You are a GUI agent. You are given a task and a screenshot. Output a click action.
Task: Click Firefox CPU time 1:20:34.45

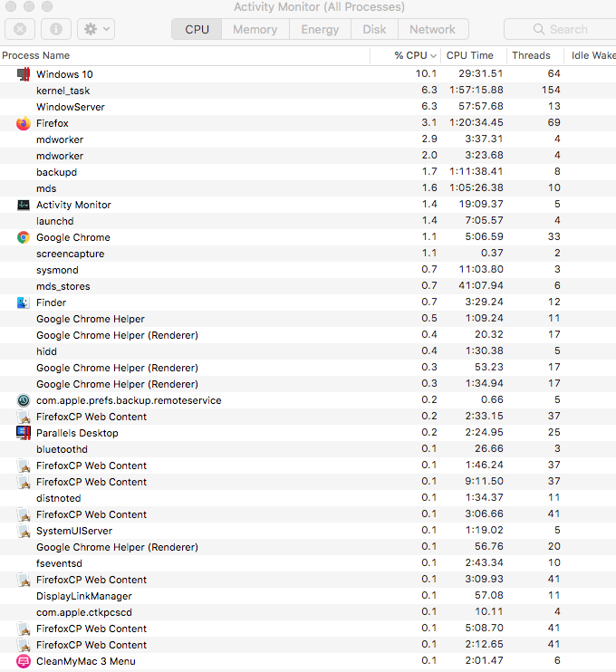pos(476,122)
